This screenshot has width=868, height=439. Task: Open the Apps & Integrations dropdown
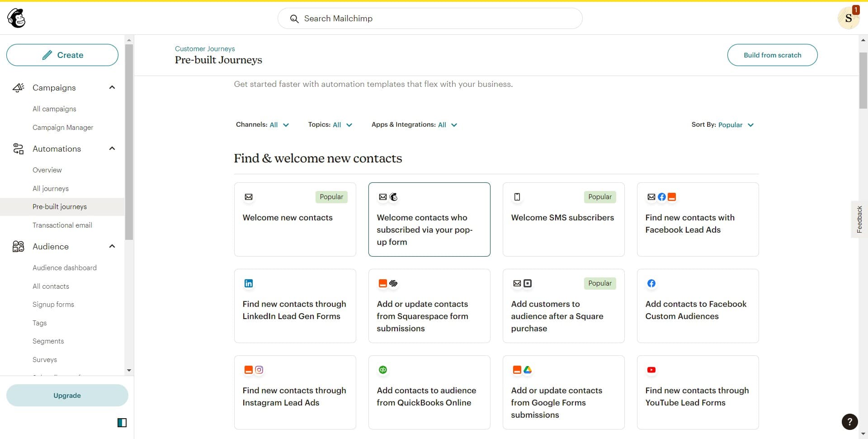[x=448, y=124]
